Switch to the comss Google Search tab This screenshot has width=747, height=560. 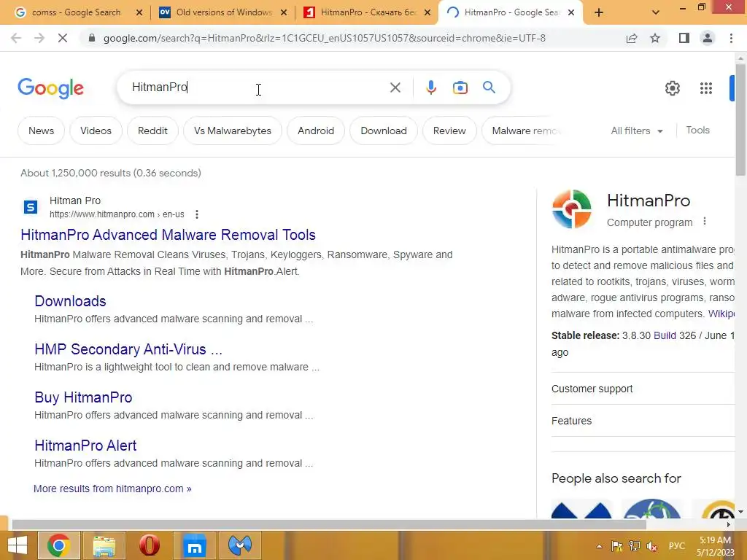pyautogui.click(x=76, y=12)
